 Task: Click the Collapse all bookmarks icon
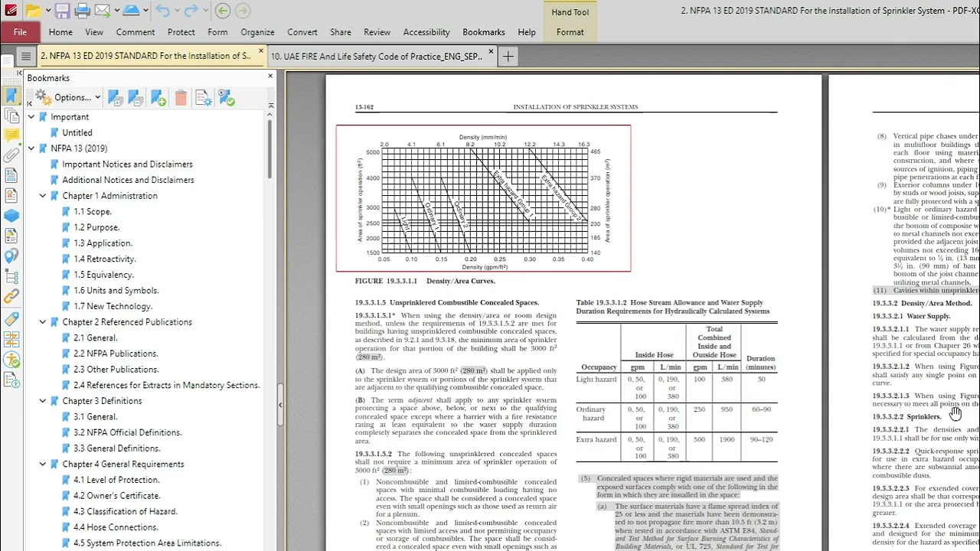[x=136, y=97]
